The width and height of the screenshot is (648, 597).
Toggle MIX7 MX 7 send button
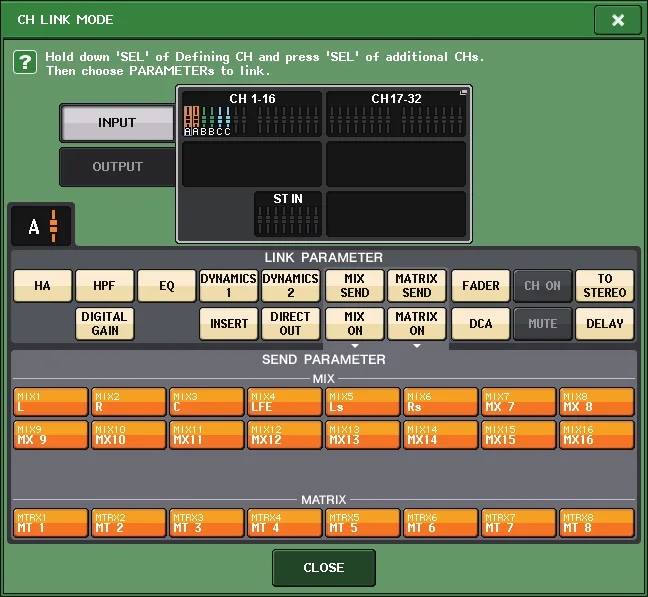click(519, 402)
